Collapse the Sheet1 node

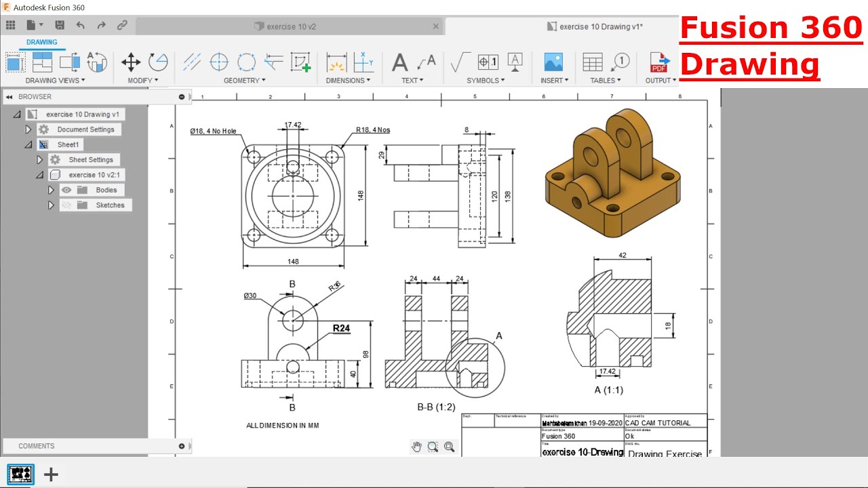pos(28,144)
